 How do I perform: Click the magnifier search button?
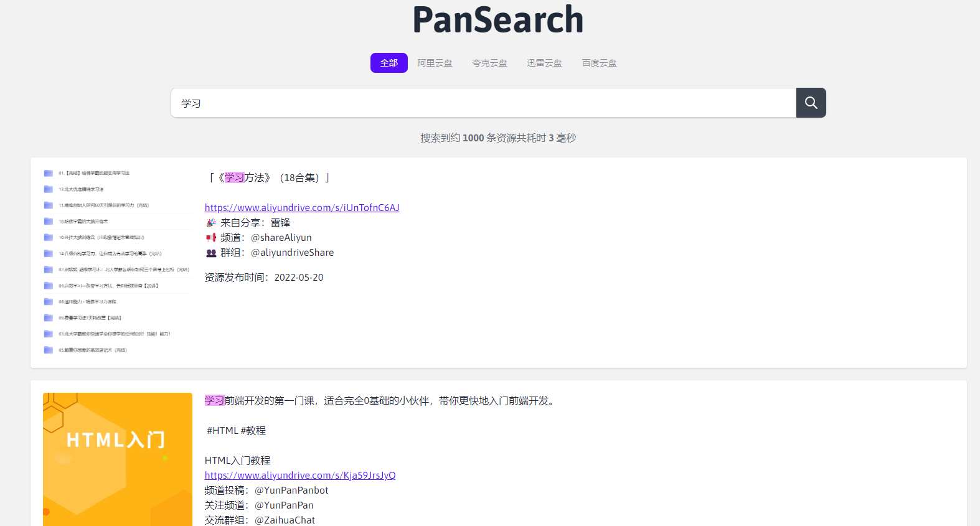coord(811,103)
